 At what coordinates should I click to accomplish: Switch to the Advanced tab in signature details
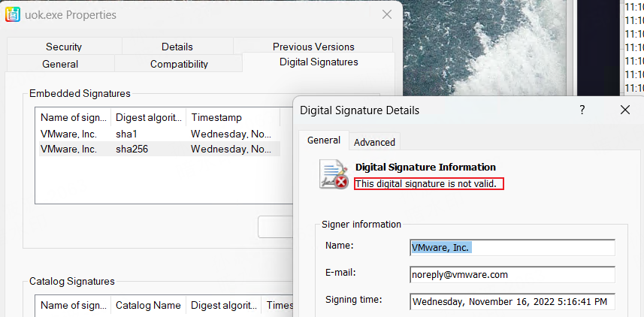374,142
